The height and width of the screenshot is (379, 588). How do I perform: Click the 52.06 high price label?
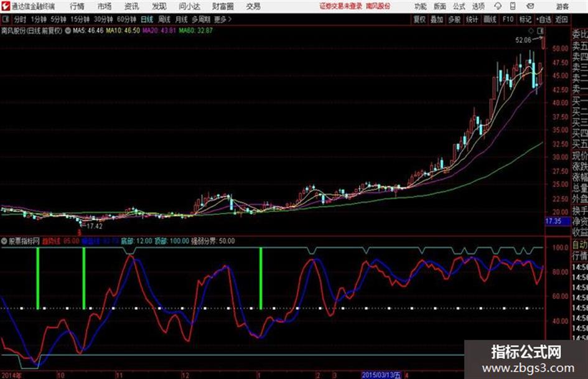(523, 40)
